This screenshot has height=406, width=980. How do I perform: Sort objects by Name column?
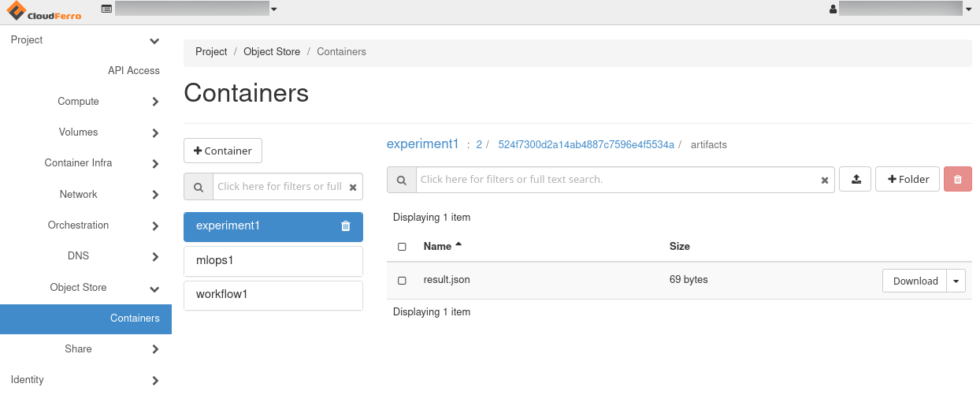(x=442, y=246)
